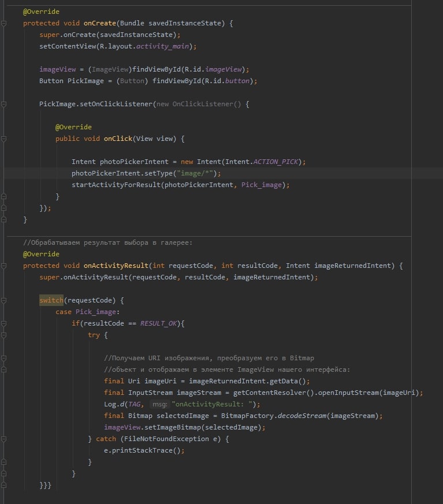Fold the if(resultCode == RESULT_OK) block
Screen dimensions: 443x504
[4, 324]
